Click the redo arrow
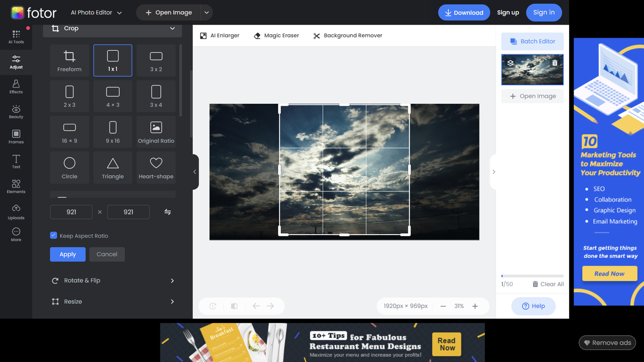644x362 pixels. pyautogui.click(x=270, y=306)
